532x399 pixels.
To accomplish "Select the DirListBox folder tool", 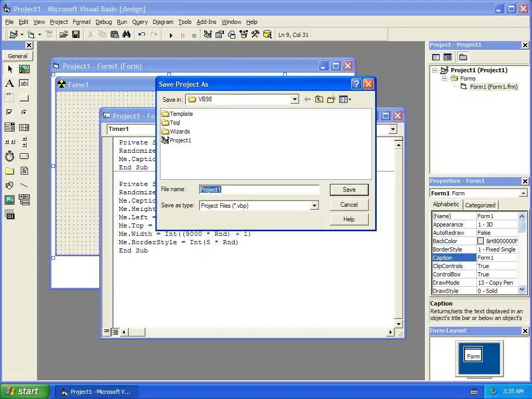I will tap(9, 170).
